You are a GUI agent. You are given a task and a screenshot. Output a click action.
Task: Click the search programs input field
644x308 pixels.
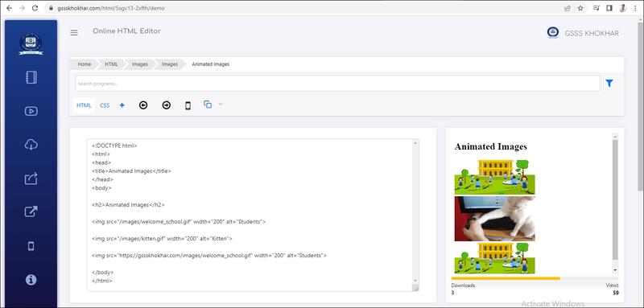pyautogui.click(x=337, y=84)
